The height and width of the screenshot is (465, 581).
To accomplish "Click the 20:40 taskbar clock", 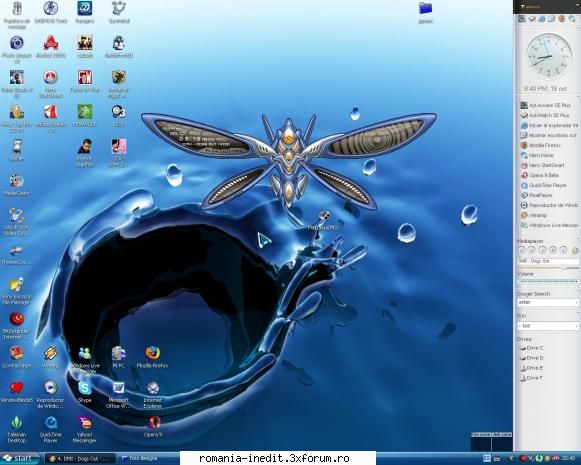I will (x=568, y=459).
